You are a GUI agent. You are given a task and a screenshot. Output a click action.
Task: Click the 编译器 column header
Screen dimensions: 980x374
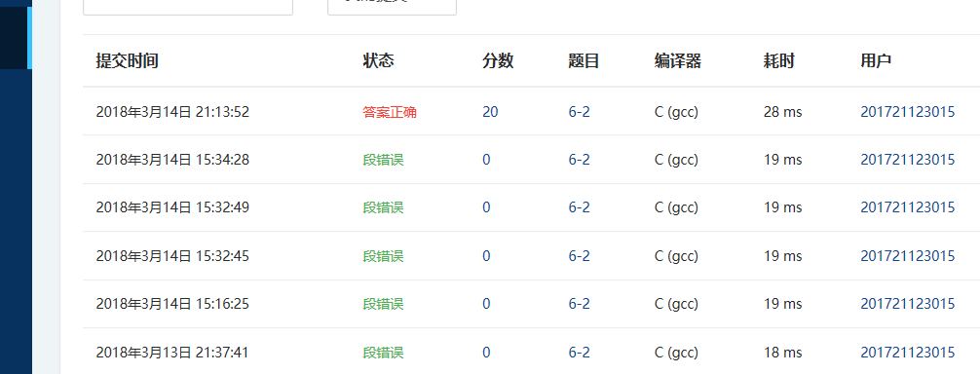[x=677, y=61]
